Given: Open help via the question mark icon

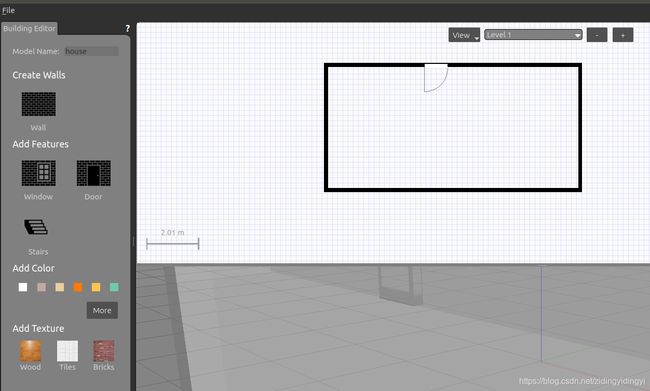Looking at the screenshot, I should (x=127, y=29).
